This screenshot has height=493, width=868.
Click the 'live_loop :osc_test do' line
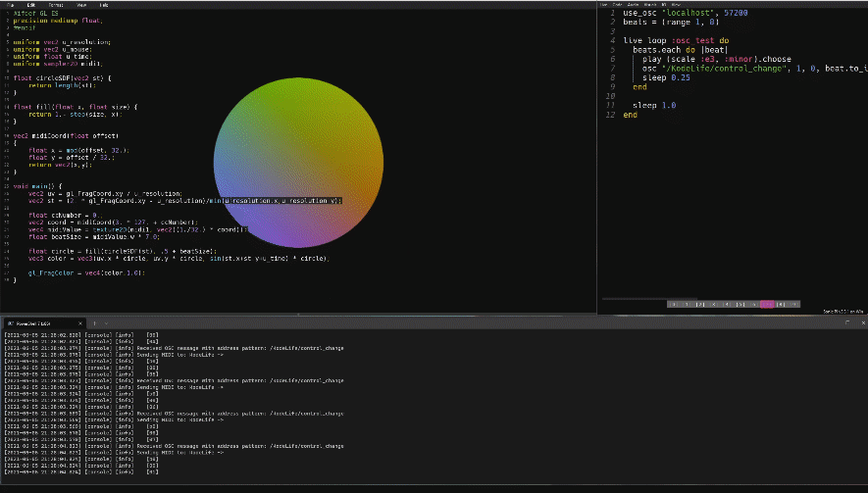click(x=676, y=40)
